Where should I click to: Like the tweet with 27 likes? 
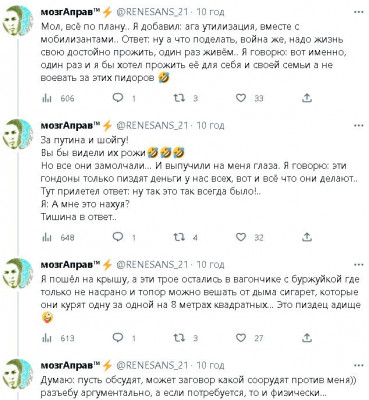click(241, 338)
